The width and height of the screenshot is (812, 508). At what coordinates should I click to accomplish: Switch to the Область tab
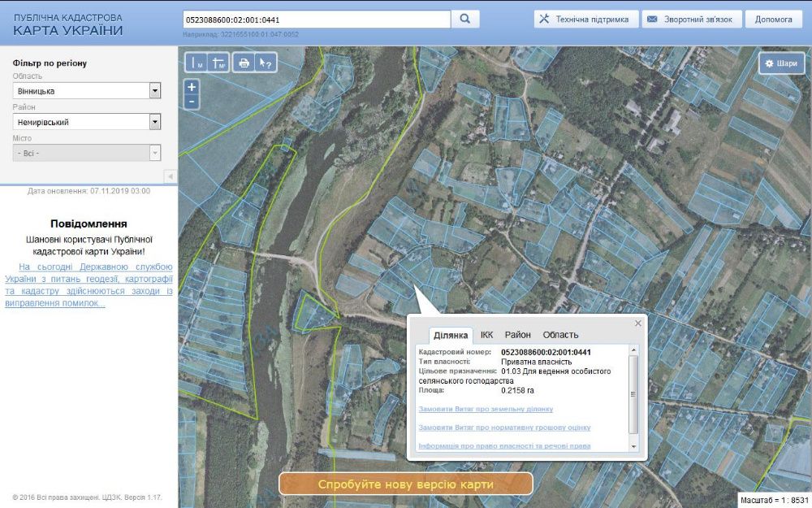coord(560,335)
